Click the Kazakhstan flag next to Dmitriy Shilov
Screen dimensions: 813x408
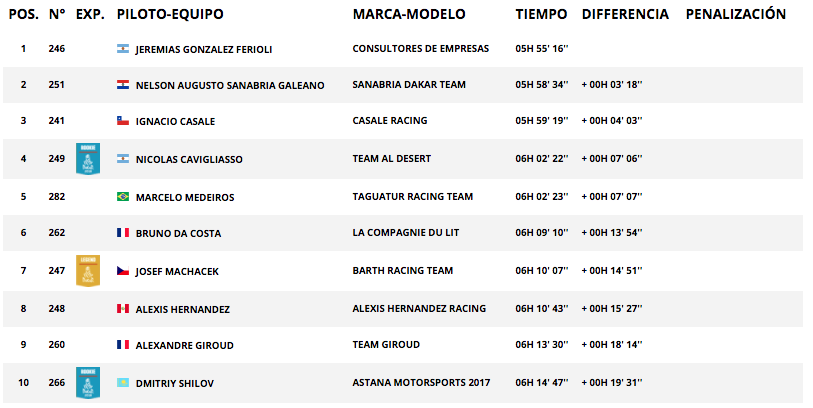[x=123, y=383]
